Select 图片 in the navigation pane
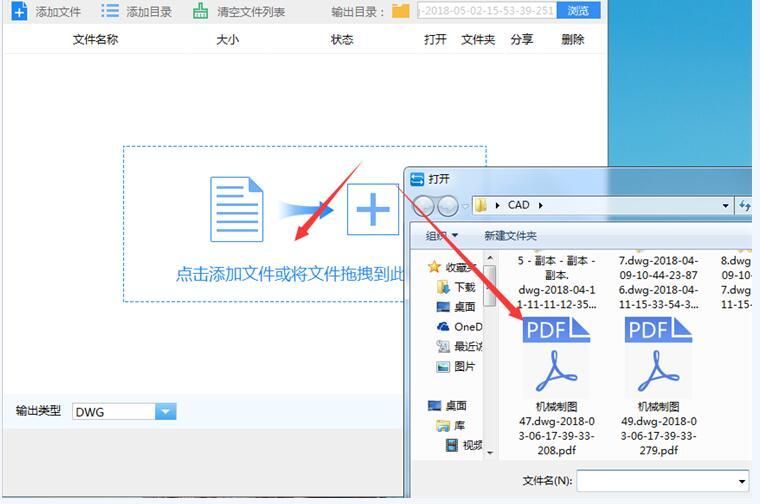Viewport: 760px width, 504px height. pyautogui.click(x=457, y=366)
